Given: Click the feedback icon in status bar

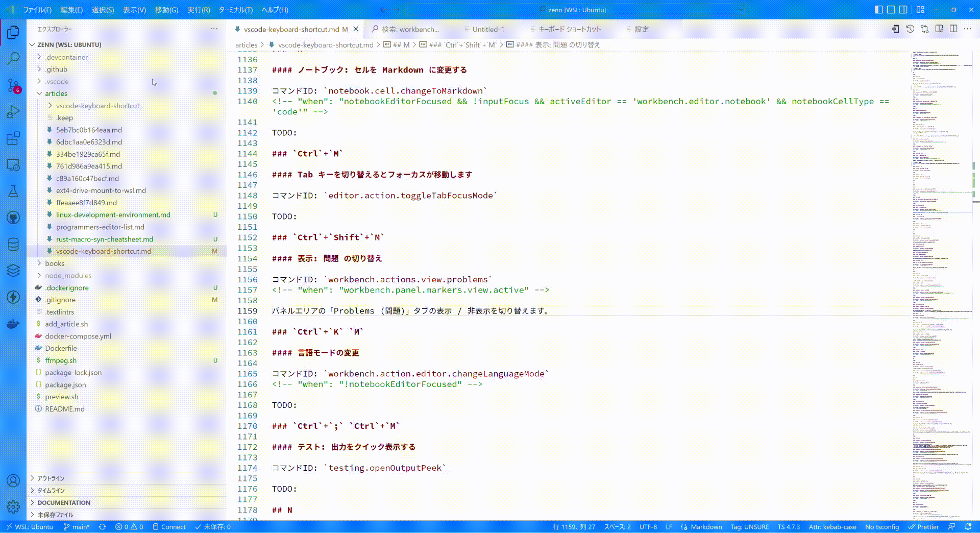Looking at the screenshot, I should (951, 527).
